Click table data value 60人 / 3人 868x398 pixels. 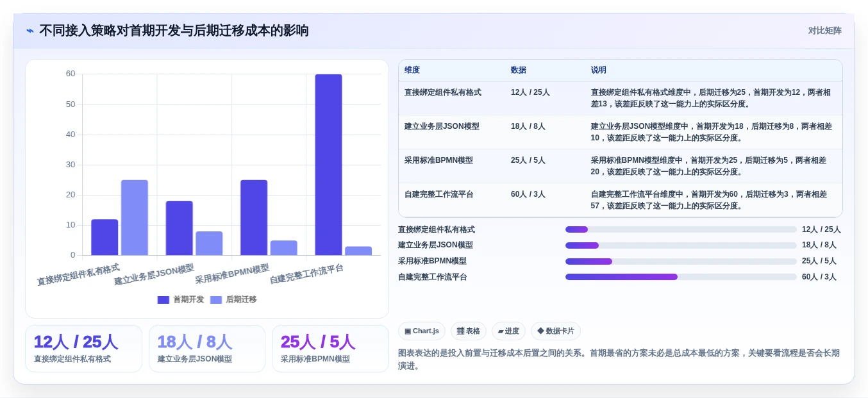coord(528,194)
